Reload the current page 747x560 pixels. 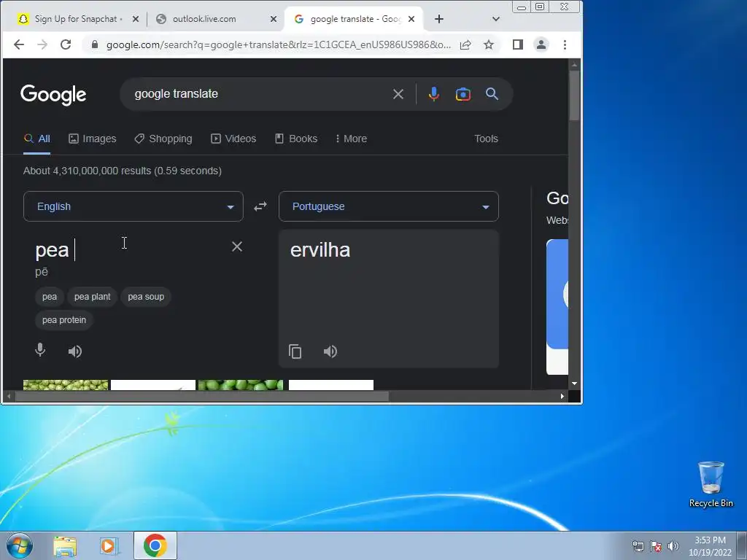pos(66,44)
